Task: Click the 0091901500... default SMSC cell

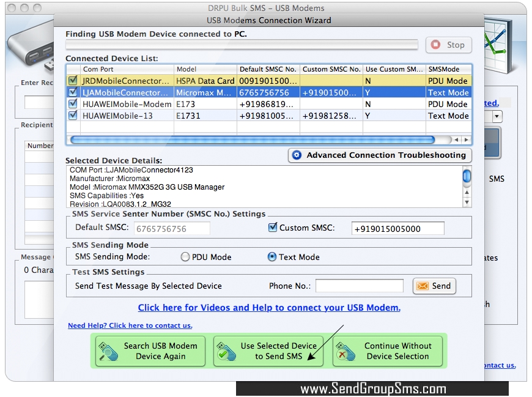Action: tap(268, 81)
